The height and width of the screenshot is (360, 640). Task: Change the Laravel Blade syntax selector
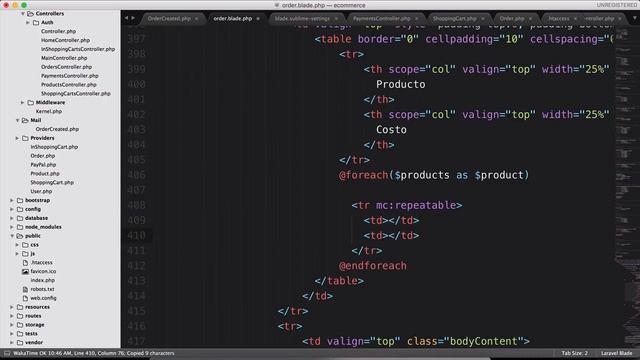pos(616,353)
